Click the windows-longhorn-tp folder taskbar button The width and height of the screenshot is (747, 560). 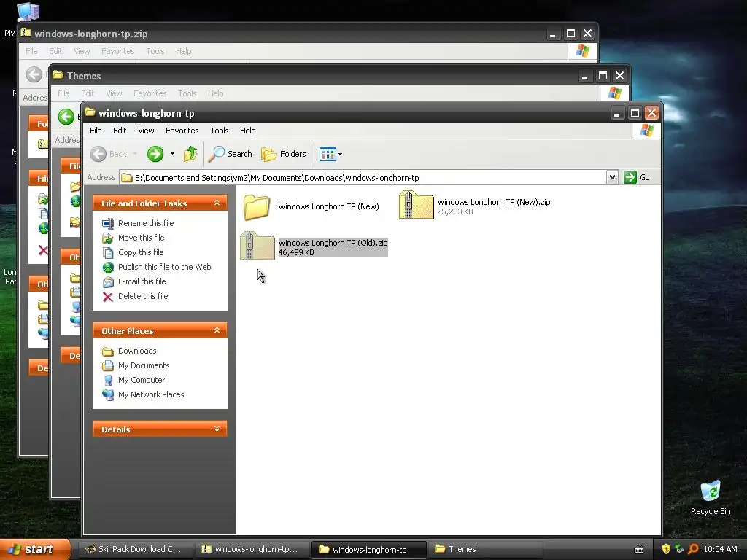point(368,549)
